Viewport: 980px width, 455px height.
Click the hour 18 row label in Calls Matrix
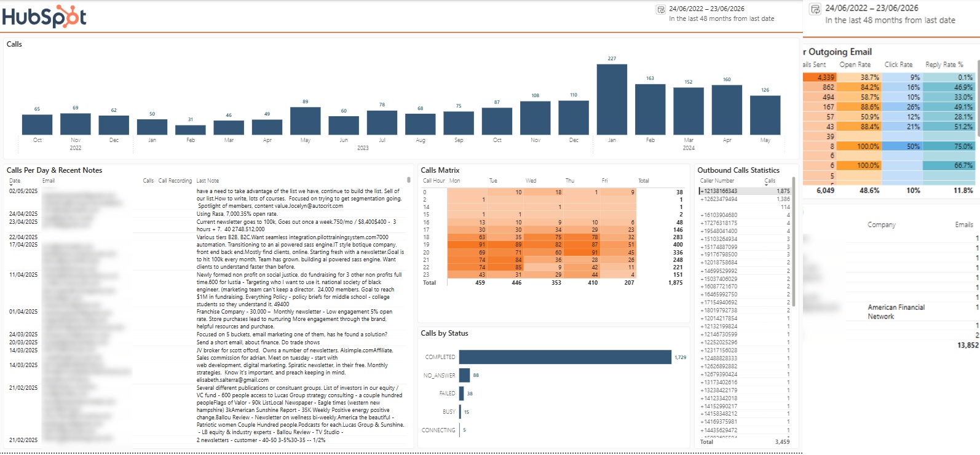pyautogui.click(x=426, y=237)
